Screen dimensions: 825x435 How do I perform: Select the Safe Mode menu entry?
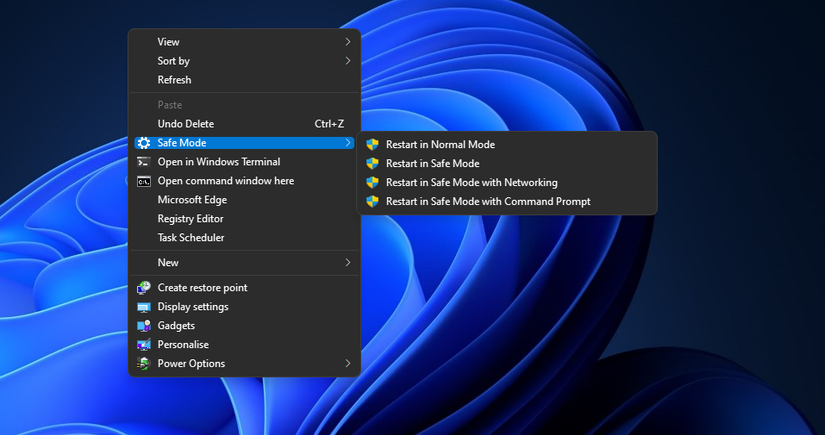point(244,143)
